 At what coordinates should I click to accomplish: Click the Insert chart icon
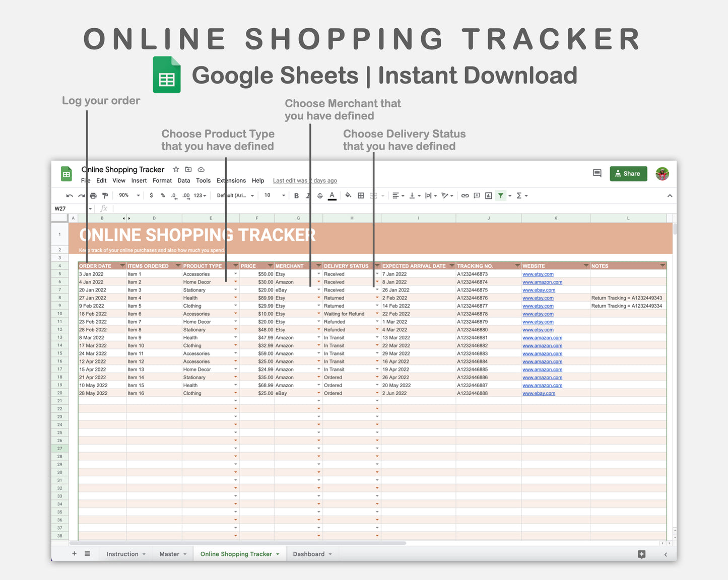[x=488, y=195]
